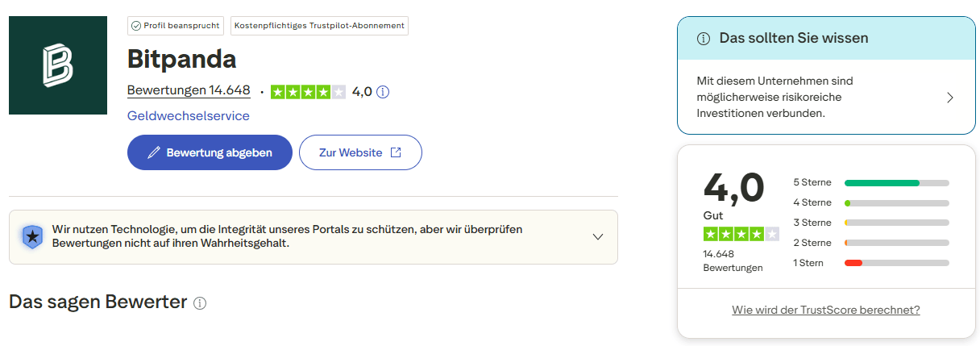This screenshot has width=980, height=346.
Task: Click the Bitpanda logo image
Action: [58, 65]
